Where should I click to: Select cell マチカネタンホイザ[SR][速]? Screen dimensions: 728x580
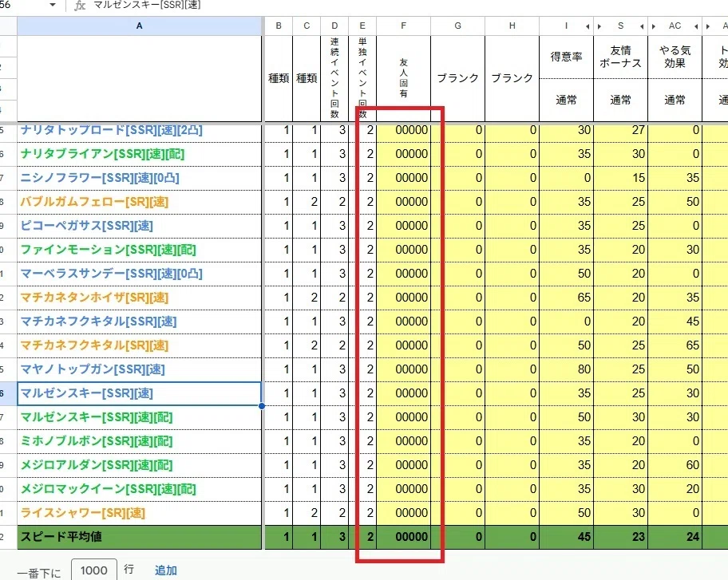point(139,298)
